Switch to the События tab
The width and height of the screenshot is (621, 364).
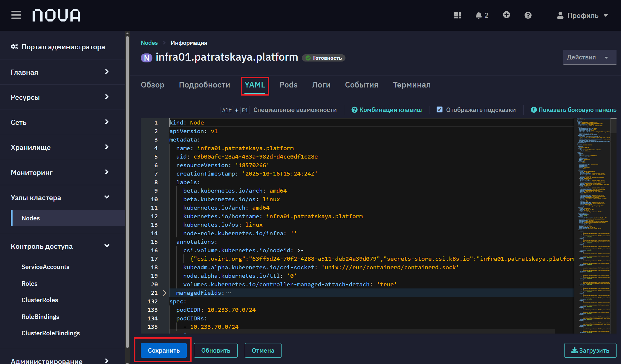[x=362, y=85]
